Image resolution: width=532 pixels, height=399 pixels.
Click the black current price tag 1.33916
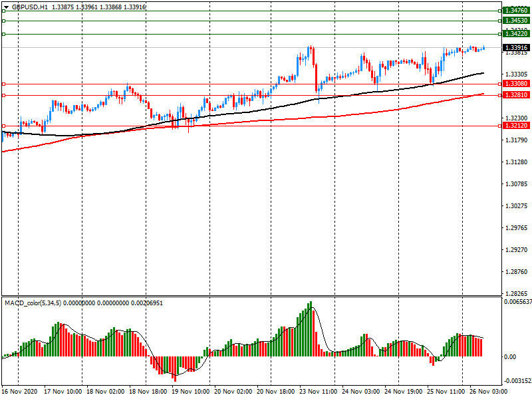(x=516, y=47)
